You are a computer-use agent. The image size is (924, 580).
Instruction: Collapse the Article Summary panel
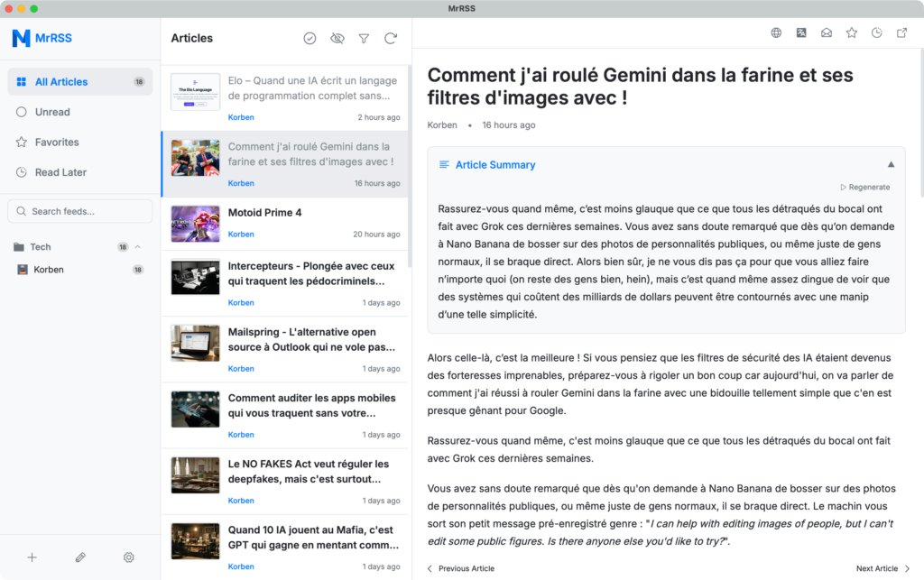891,165
